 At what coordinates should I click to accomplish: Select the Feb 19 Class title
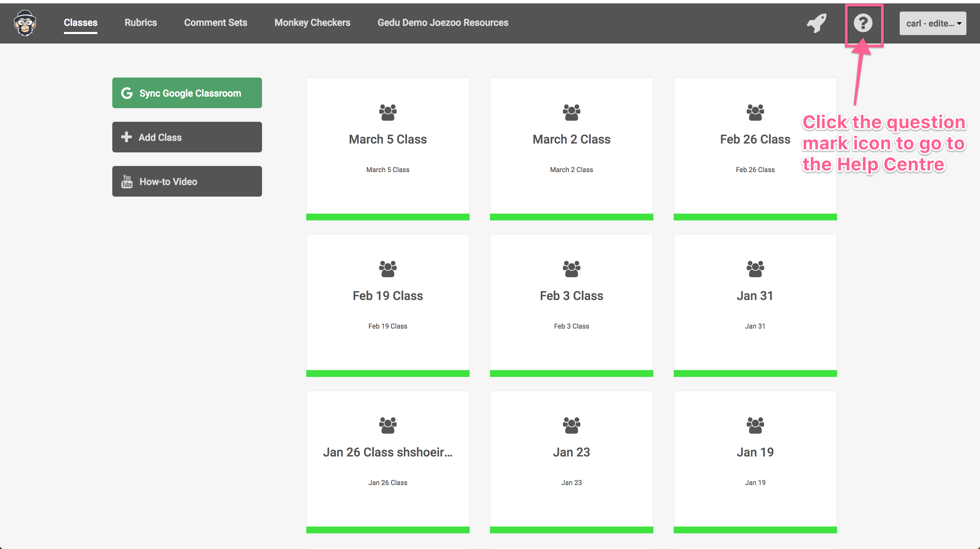pos(388,296)
